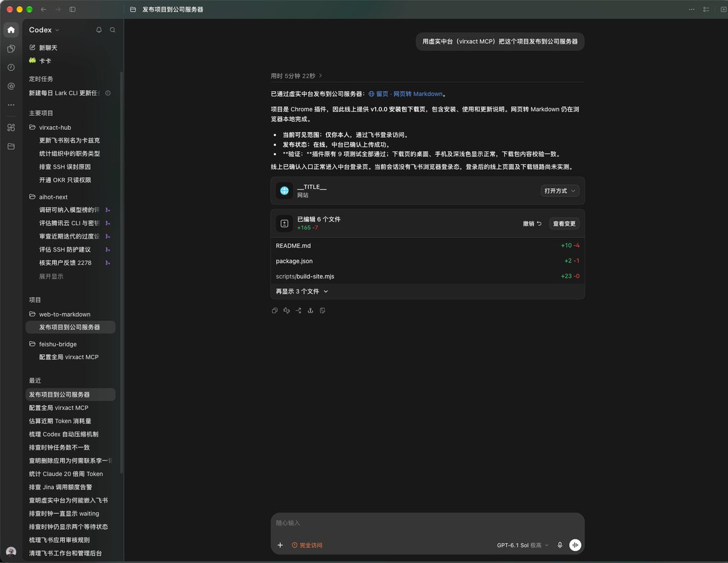Go forward with the right arrow
The height and width of the screenshot is (563, 728).
pyautogui.click(x=58, y=10)
